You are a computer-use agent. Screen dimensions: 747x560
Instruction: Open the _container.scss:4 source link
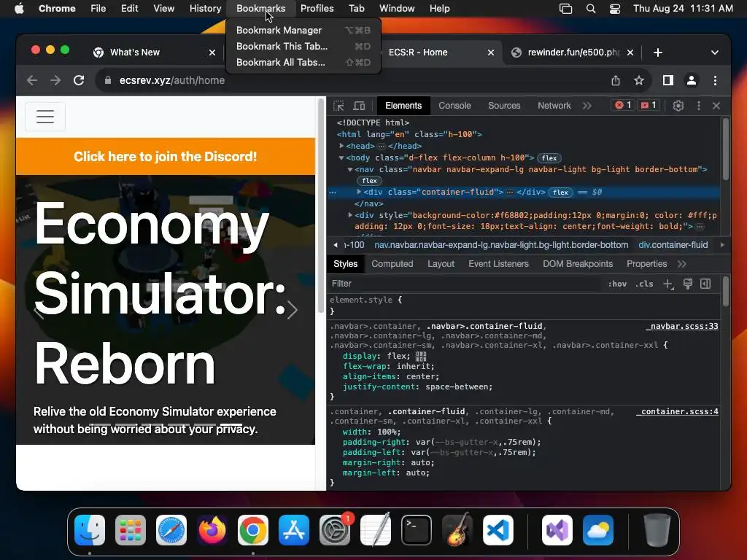tap(678, 411)
